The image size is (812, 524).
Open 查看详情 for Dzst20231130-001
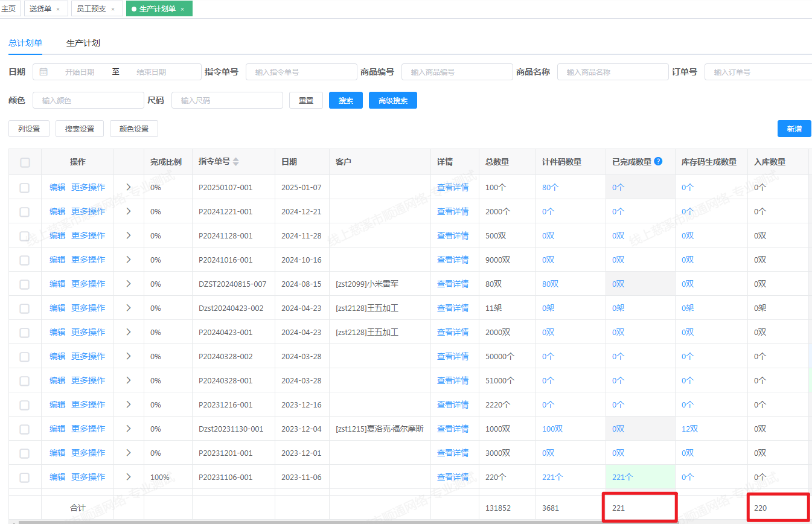tap(453, 429)
